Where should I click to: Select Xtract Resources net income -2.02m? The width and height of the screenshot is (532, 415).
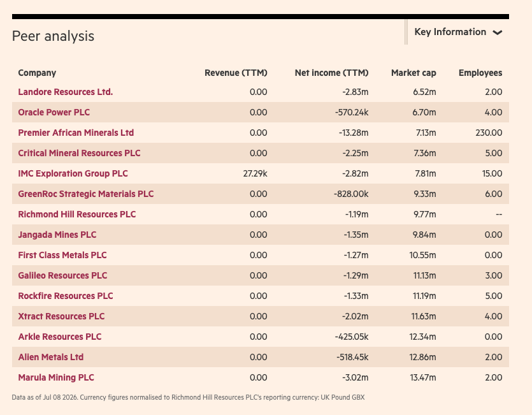pos(356,316)
